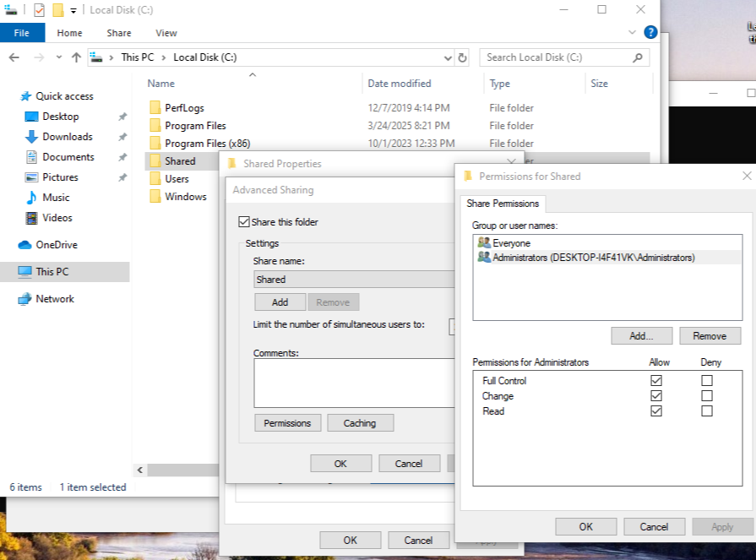
Task: Open the recent locations dropdown arrow
Action: 59,57
